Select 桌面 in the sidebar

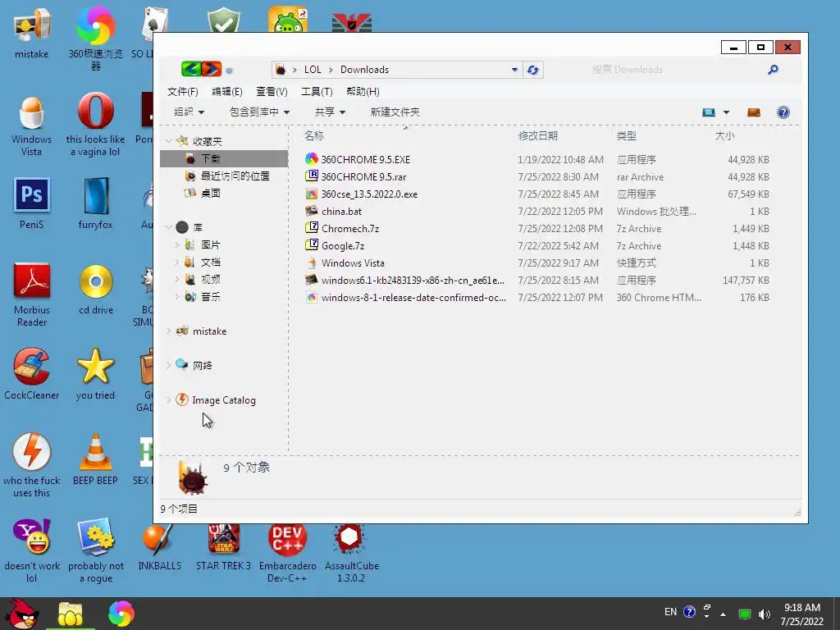(x=211, y=193)
